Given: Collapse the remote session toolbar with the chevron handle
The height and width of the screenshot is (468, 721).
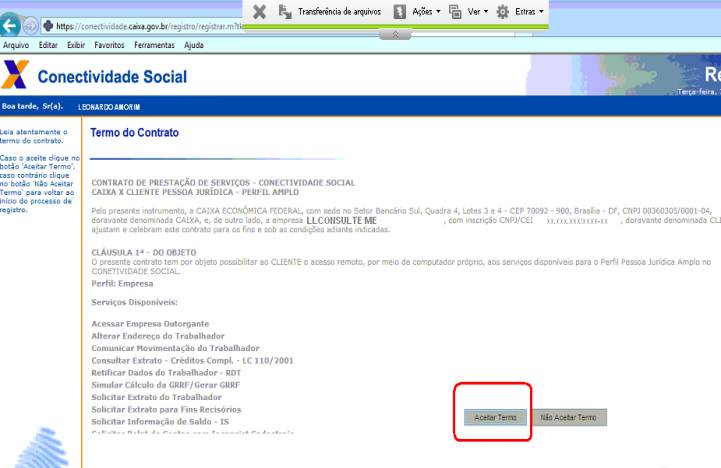Looking at the screenshot, I should click(x=395, y=35).
